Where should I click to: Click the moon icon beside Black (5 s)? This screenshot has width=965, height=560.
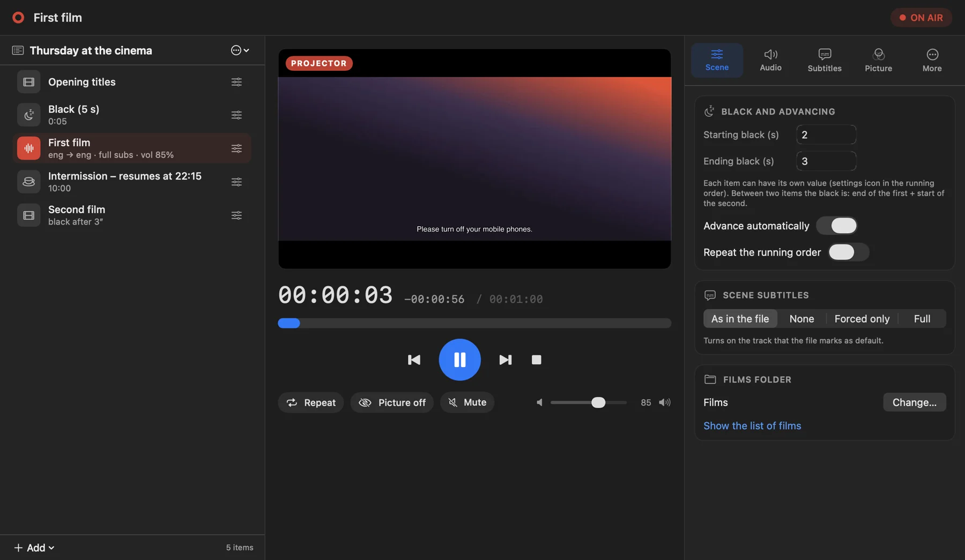click(29, 115)
